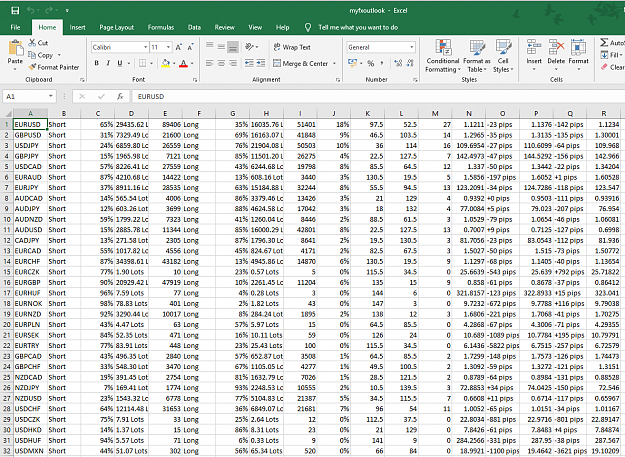Click the AutoSum sigma icon

coord(605,42)
